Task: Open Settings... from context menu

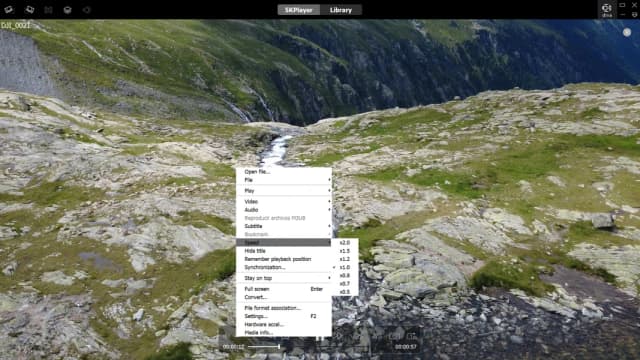Action: click(x=284, y=316)
